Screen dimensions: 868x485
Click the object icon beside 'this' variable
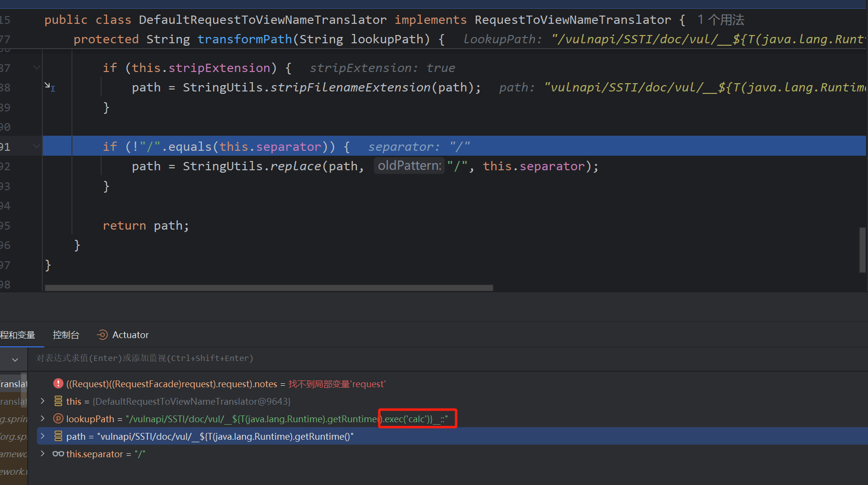click(x=58, y=401)
